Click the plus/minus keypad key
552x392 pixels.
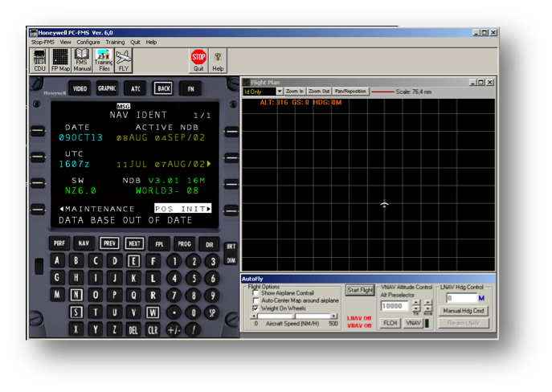click(x=174, y=329)
